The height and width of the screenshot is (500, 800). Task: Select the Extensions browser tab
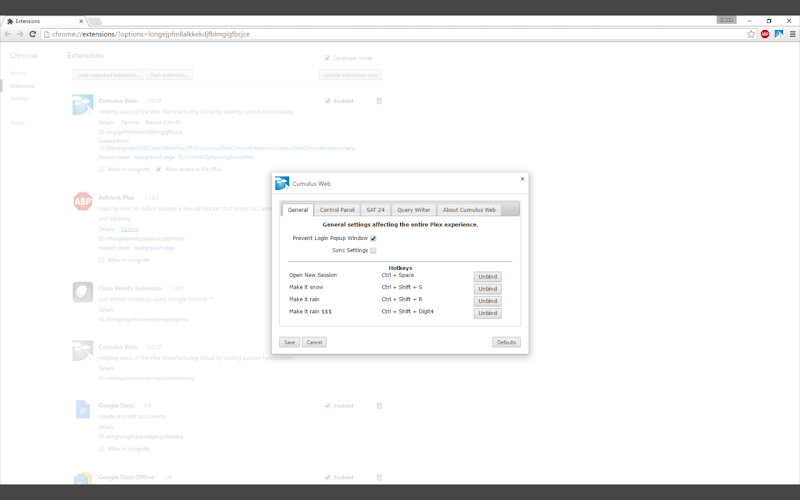tap(43, 21)
